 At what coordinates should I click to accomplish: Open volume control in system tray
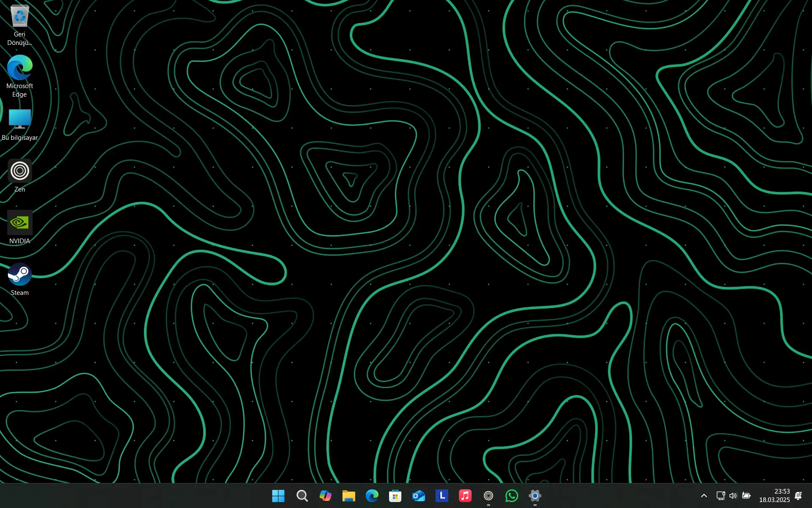coord(733,495)
